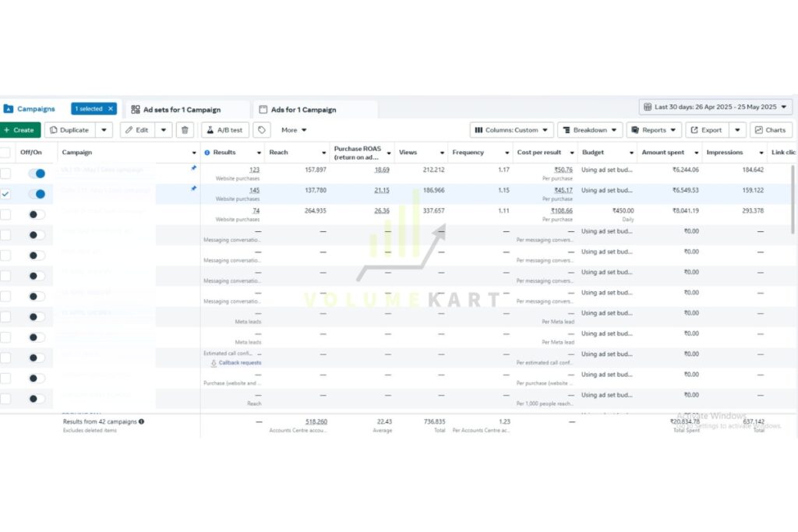This screenshot has height=532, width=798.
Task: Open the A/B test tool
Action: click(x=225, y=130)
